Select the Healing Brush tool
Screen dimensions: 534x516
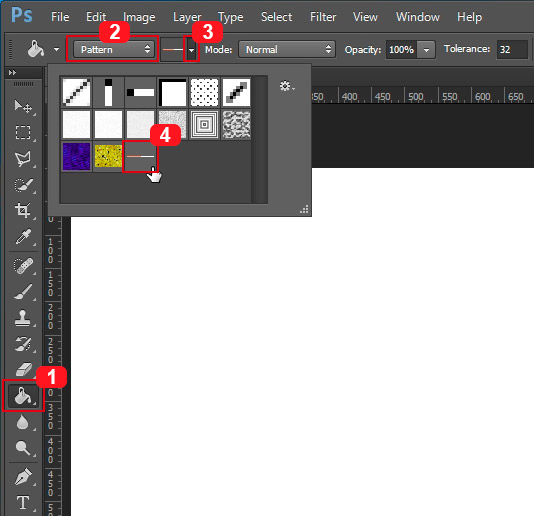(23, 265)
